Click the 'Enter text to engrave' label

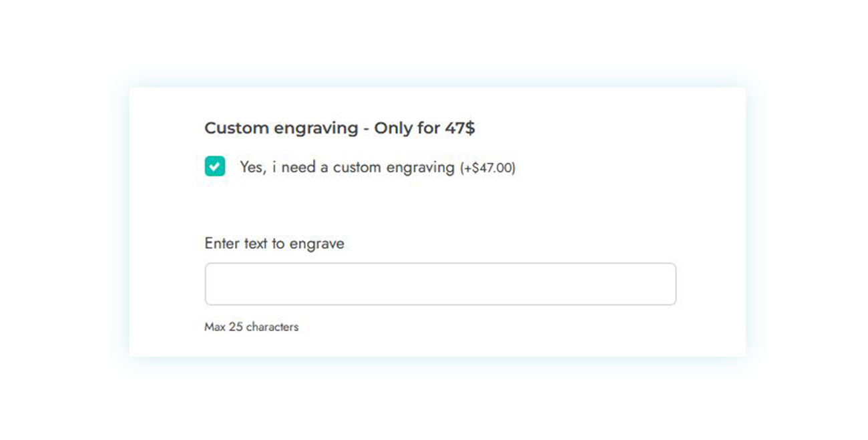[x=274, y=244]
